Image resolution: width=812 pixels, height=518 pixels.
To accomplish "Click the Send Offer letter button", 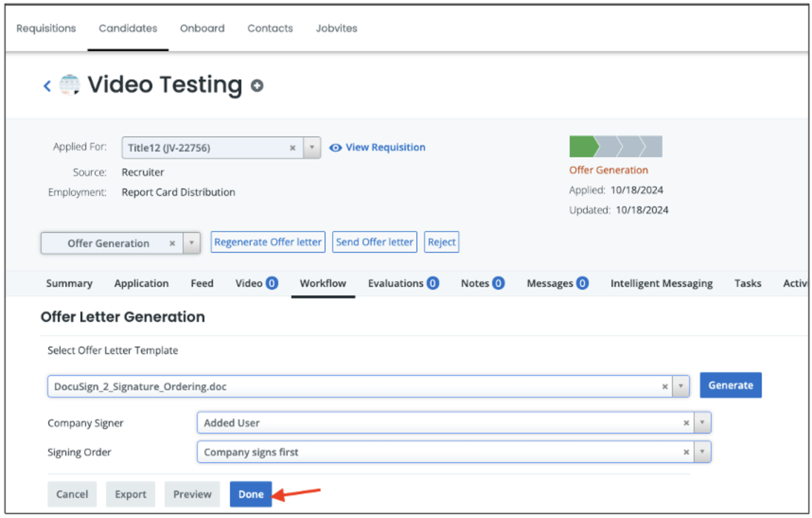I will click(x=374, y=242).
